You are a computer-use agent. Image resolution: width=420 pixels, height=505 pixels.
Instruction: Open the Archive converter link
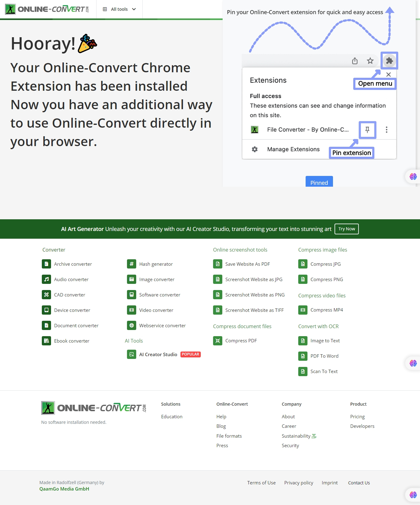click(73, 264)
